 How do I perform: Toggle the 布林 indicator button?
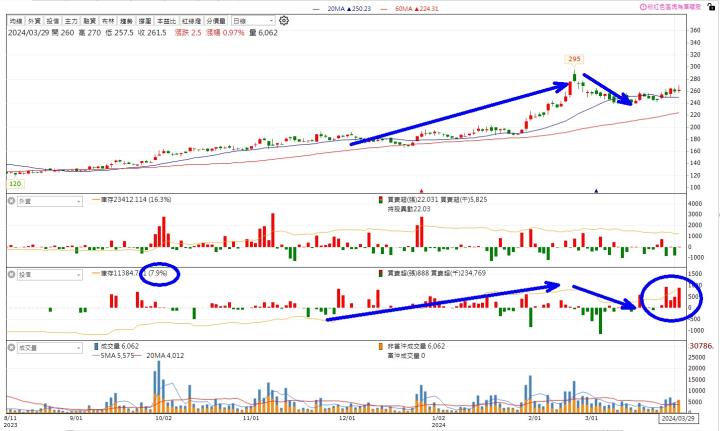[x=108, y=21]
